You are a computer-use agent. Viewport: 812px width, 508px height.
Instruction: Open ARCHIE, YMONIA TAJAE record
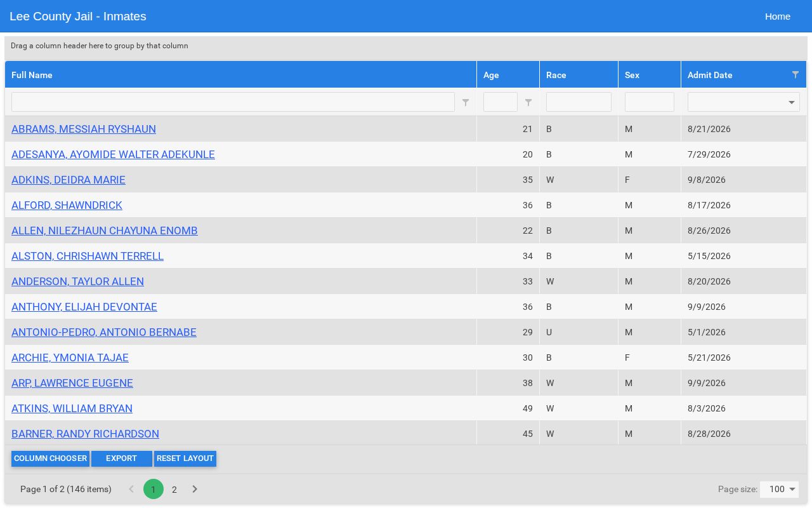tap(70, 358)
